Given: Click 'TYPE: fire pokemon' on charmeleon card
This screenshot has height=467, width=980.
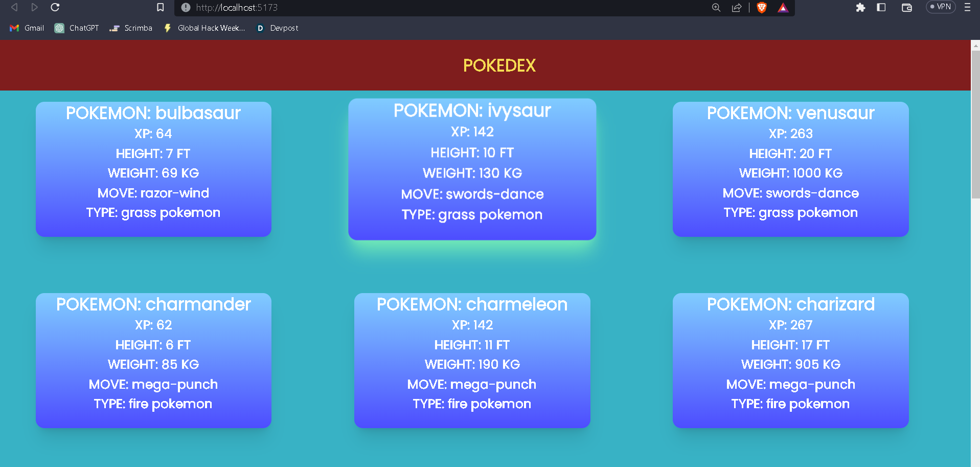Looking at the screenshot, I should coord(472,404).
